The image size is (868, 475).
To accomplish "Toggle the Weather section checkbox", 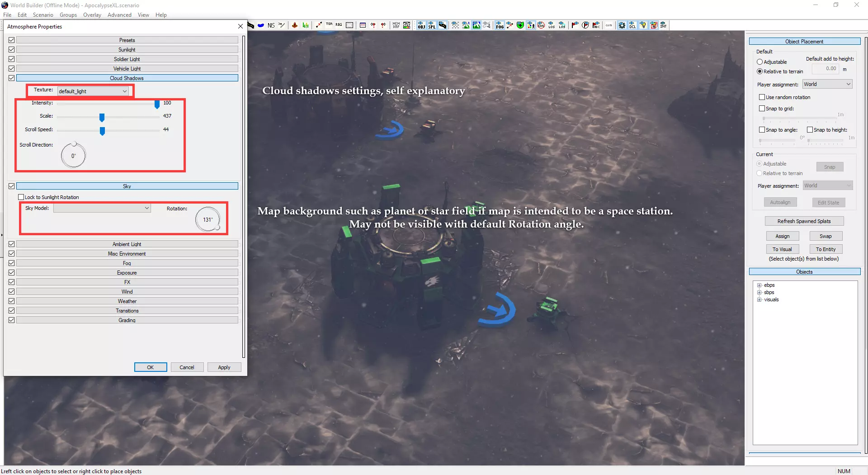I will (x=12, y=301).
